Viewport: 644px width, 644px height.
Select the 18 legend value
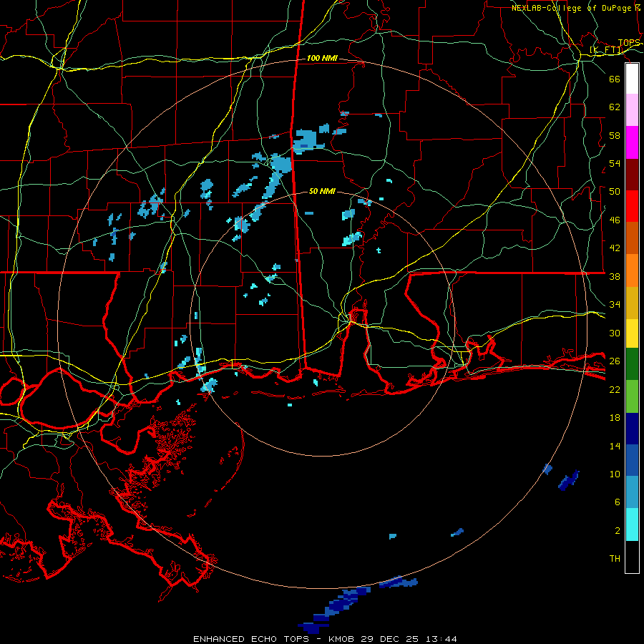pyautogui.click(x=615, y=418)
